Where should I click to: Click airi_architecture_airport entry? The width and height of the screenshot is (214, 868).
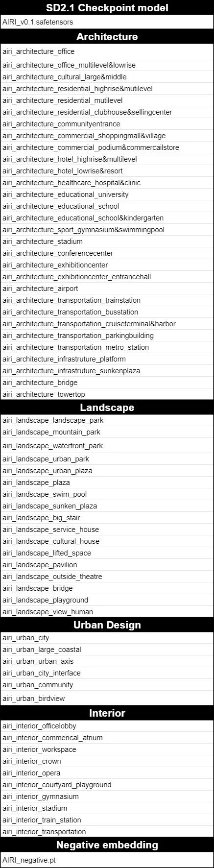point(107,289)
